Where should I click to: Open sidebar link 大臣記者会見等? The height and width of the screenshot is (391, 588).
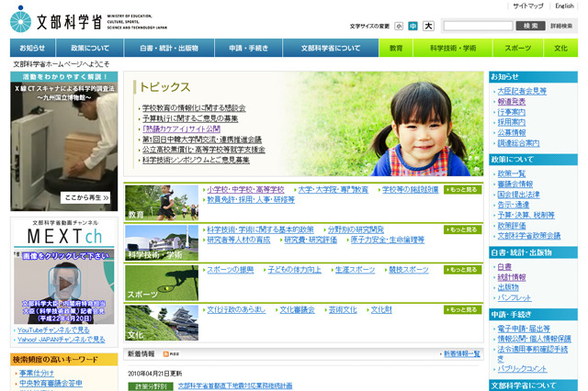pyautogui.click(x=522, y=91)
